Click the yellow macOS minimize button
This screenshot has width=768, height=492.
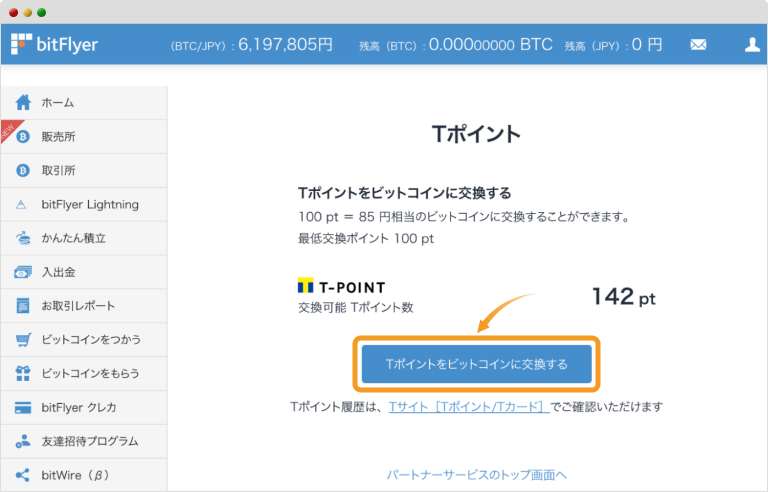[28, 12]
